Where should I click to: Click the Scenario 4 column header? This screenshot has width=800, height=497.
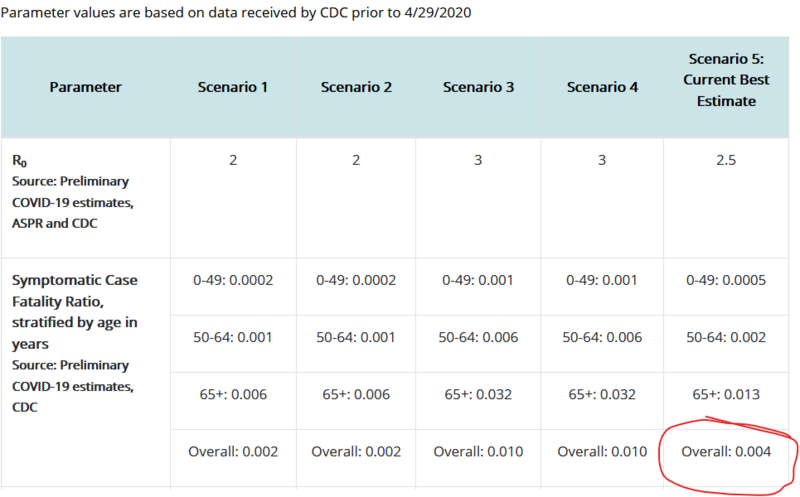click(602, 87)
